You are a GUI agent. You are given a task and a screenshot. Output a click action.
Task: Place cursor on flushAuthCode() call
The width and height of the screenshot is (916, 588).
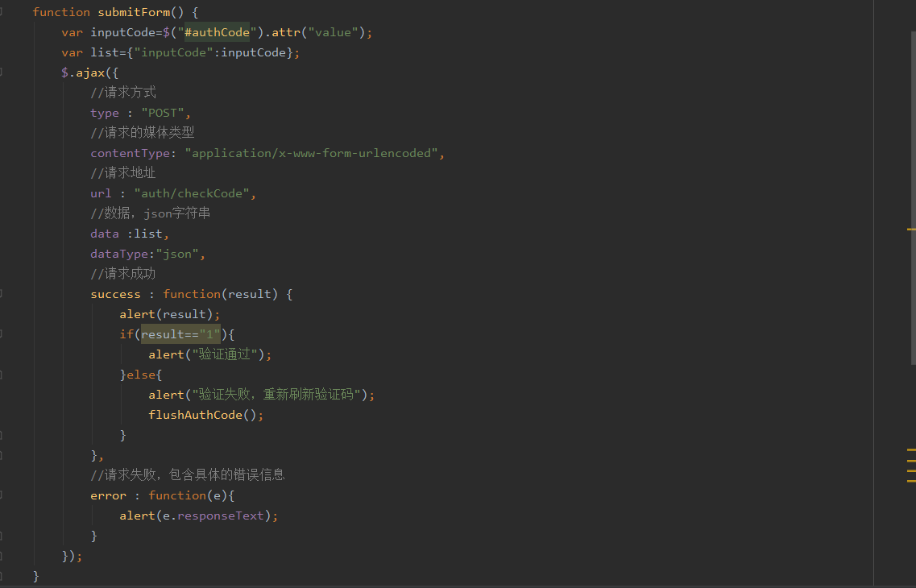pos(205,415)
